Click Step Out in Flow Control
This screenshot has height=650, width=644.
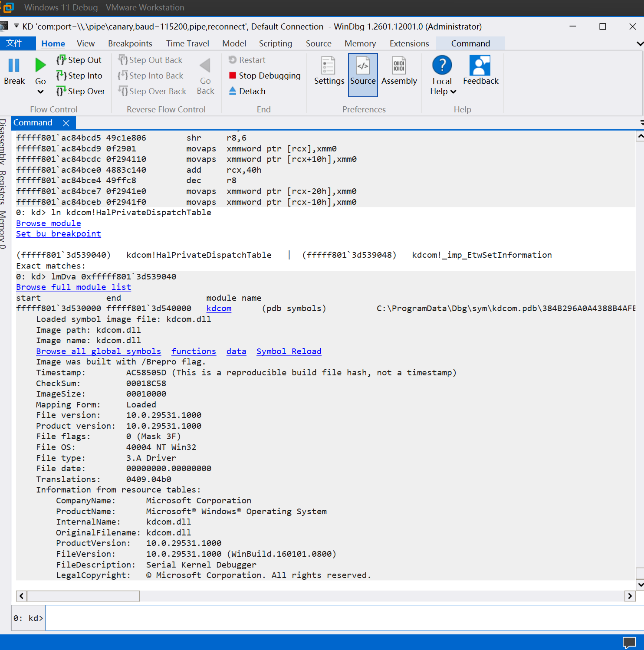[x=79, y=60]
